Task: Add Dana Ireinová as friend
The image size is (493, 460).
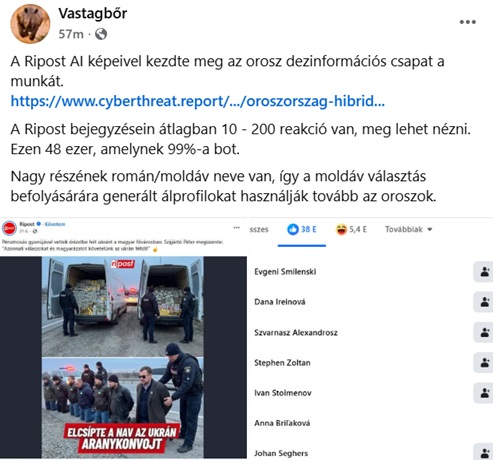Action: 484,302
